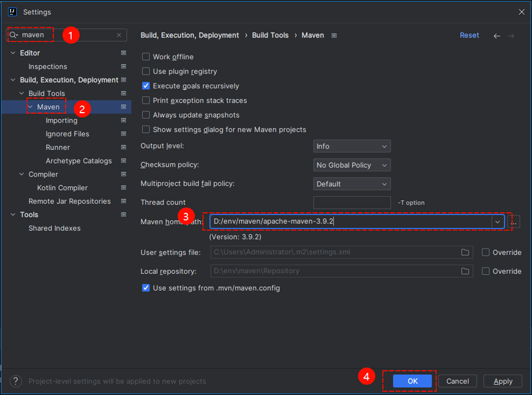
Task: Click the Reset link
Action: coord(469,35)
